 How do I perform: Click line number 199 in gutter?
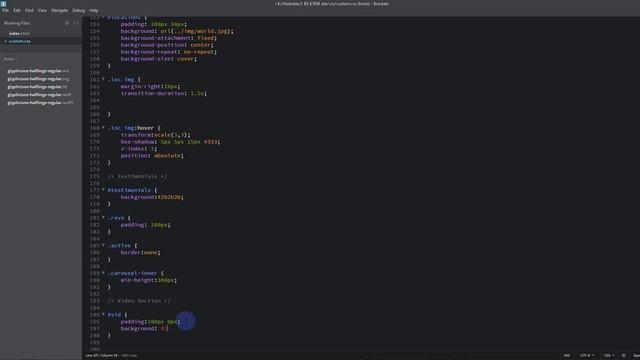click(x=94, y=342)
